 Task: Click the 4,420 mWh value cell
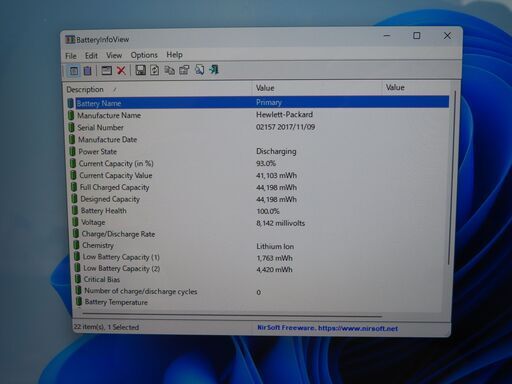pos(274,269)
